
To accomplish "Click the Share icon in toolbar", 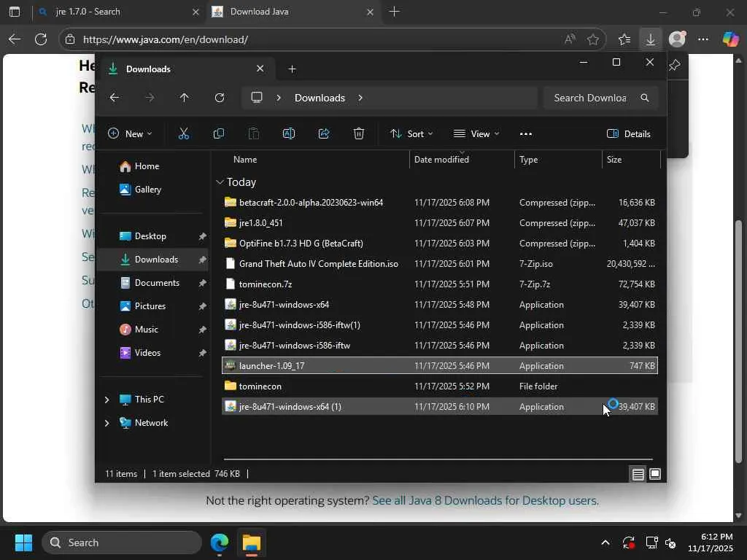I will (324, 133).
